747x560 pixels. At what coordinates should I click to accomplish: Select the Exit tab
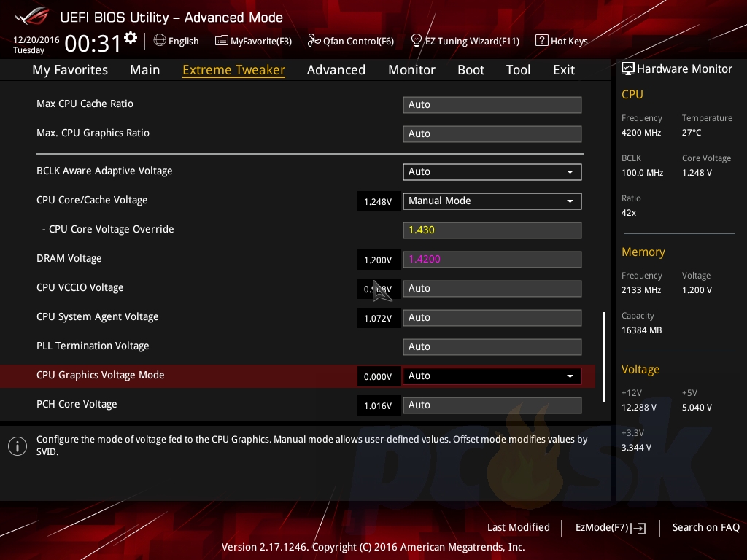tap(564, 70)
